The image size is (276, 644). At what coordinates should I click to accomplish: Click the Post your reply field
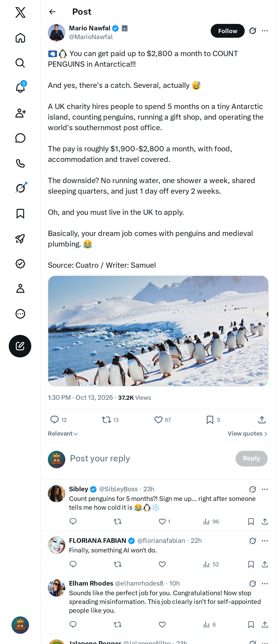150,458
